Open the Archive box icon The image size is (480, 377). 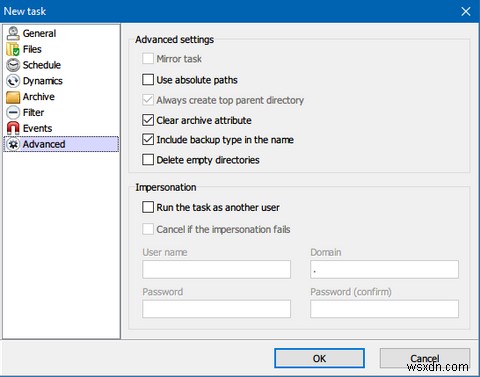[13, 97]
